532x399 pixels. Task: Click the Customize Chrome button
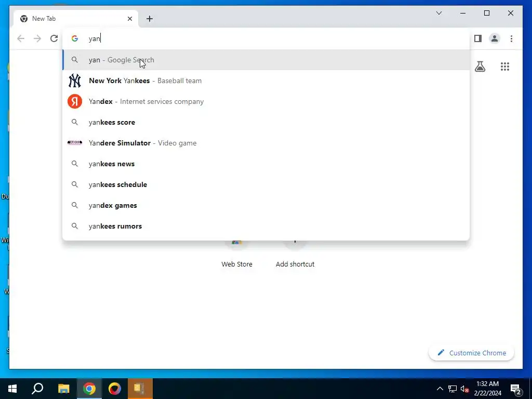coord(472,353)
